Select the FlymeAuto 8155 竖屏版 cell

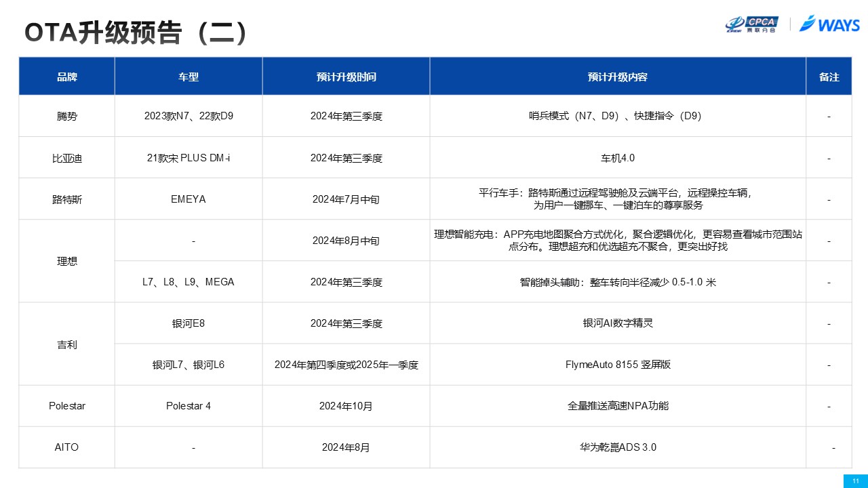618,365
